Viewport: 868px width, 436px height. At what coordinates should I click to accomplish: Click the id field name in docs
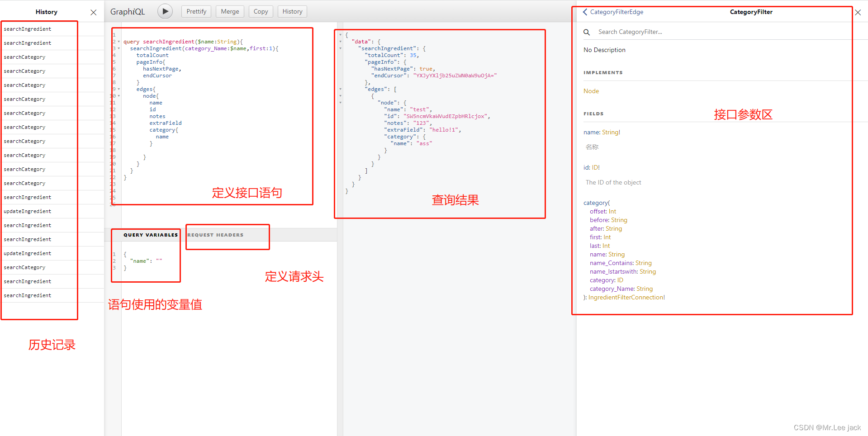[586, 167]
